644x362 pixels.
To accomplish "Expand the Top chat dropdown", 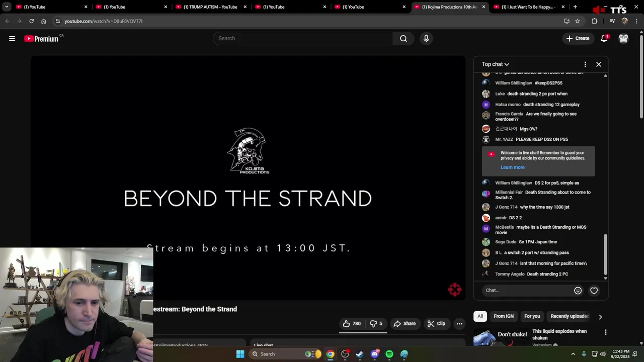I will click(496, 64).
